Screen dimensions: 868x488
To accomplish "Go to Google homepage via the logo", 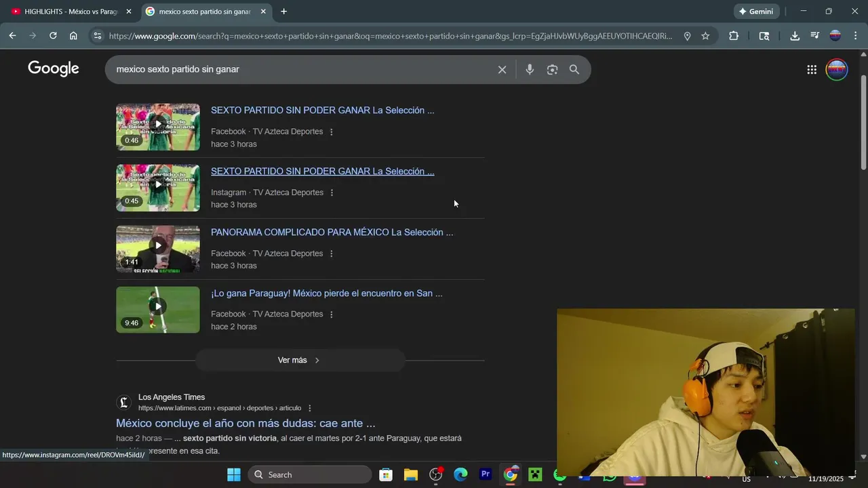I will coord(54,68).
